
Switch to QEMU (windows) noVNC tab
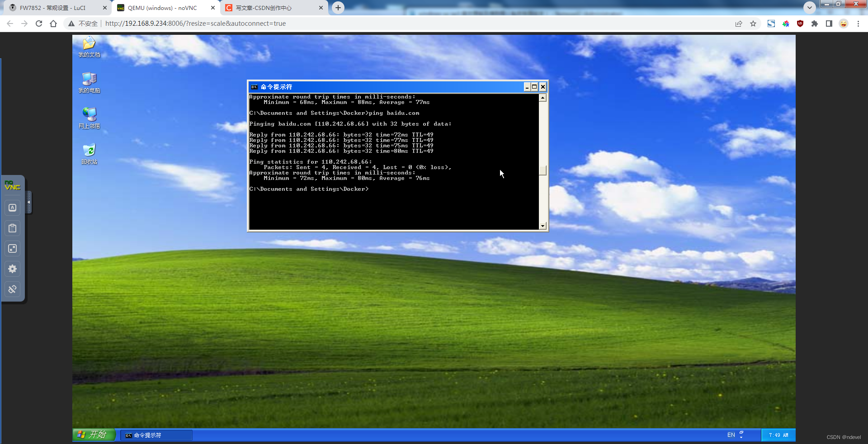pos(165,8)
